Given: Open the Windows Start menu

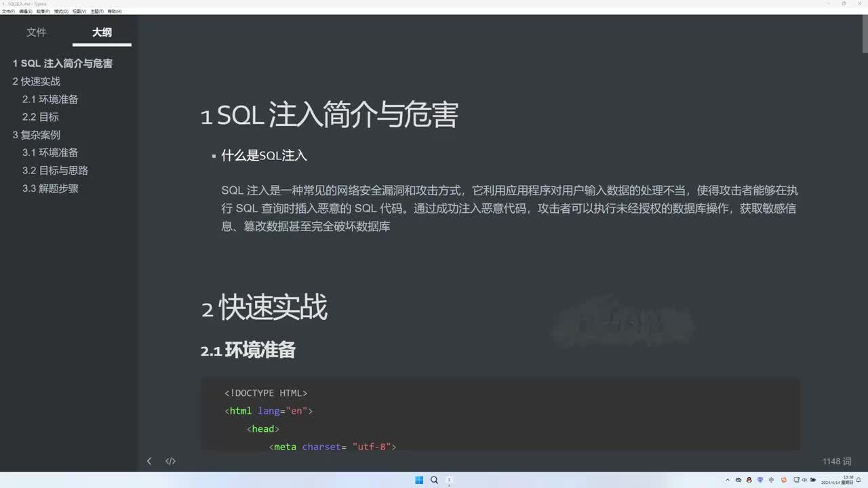Looking at the screenshot, I should tap(419, 480).
